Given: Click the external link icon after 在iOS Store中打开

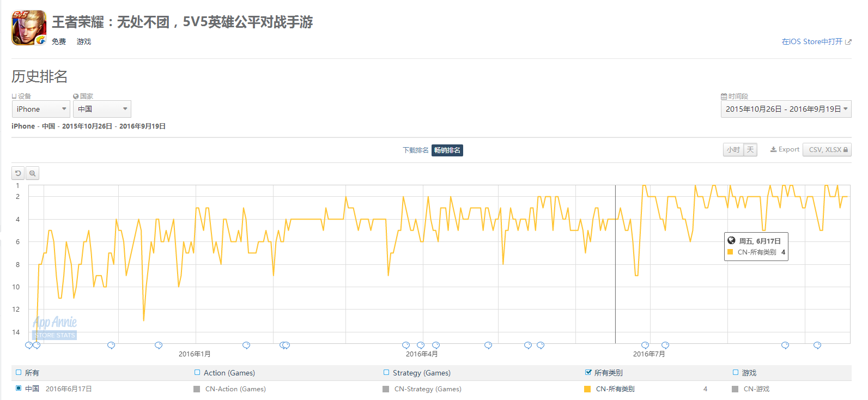Looking at the screenshot, I should point(848,42).
